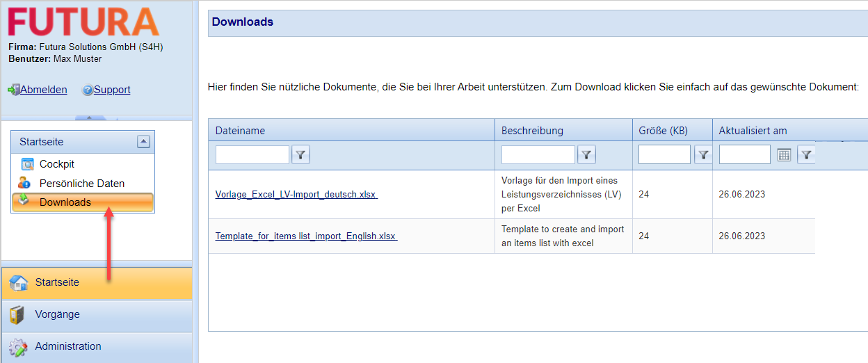Click the Persönliche Daten user icon
This screenshot has width=868, height=363.
[25, 184]
